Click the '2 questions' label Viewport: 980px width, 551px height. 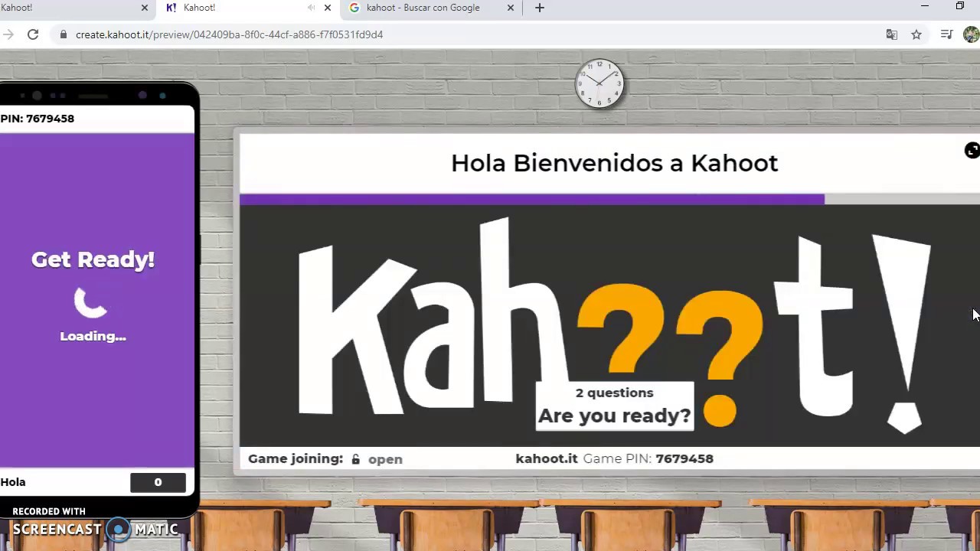[x=615, y=393]
